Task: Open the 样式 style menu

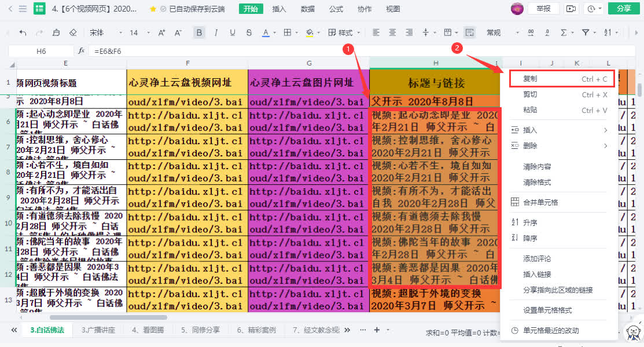Action: (344, 32)
